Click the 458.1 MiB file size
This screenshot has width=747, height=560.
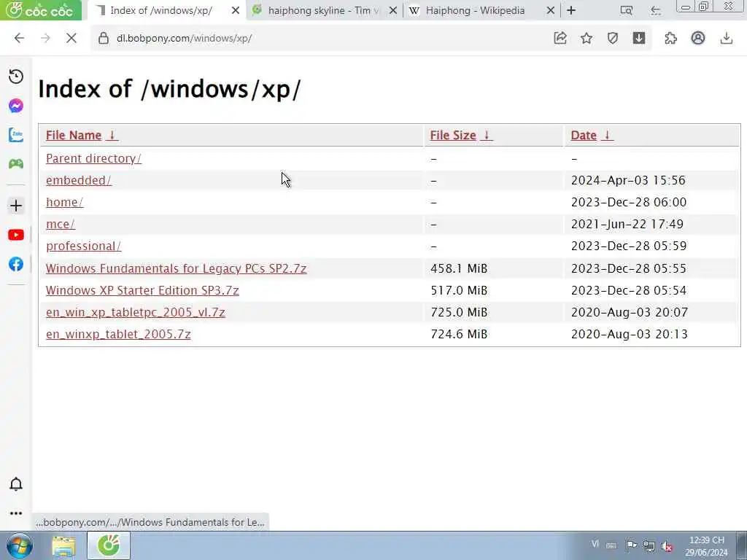click(x=459, y=268)
